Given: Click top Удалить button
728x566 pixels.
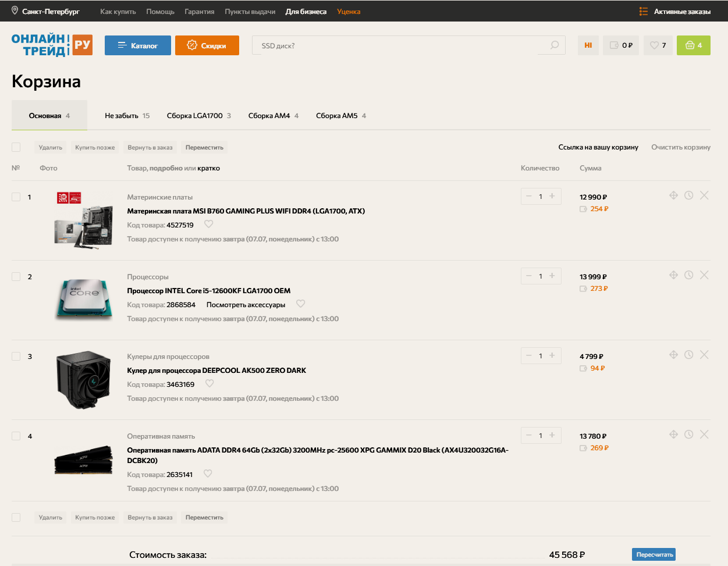Looking at the screenshot, I should pos(51,147).
